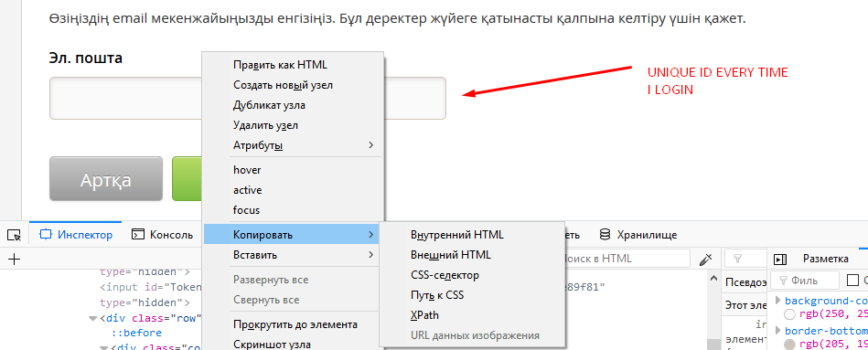Screen dimensions: 868x350
Task: Toggle the sidebar pane icon beside Разметка
Action: (780, 259)
